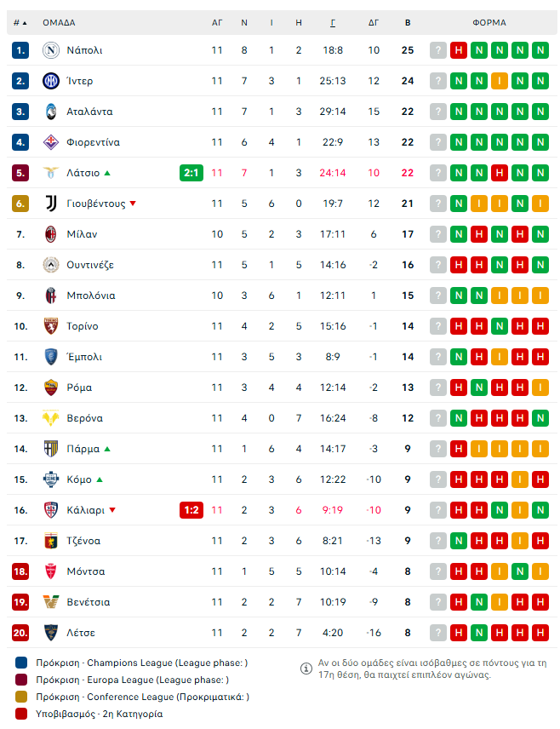
Task: Click Napoli's upcoming match question-mark form box
Action: [437, 50]
